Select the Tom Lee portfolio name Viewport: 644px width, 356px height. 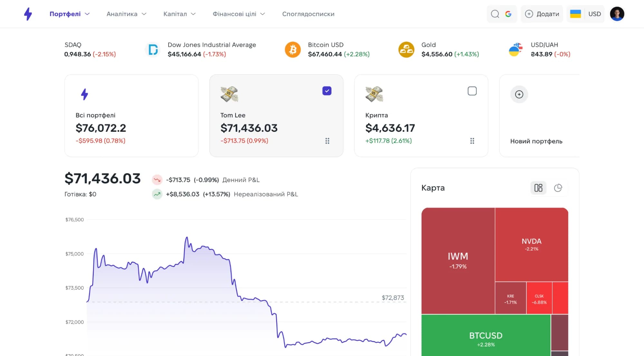[x=233, y=115]
